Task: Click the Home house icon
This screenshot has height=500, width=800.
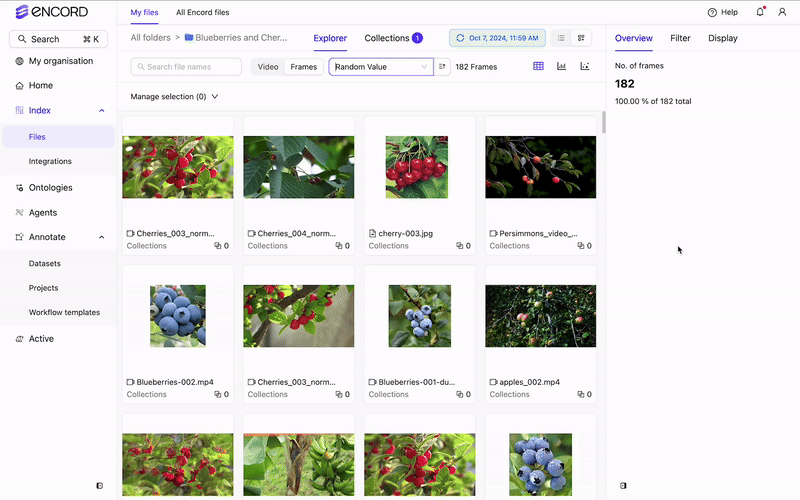Action: point(19,85)
